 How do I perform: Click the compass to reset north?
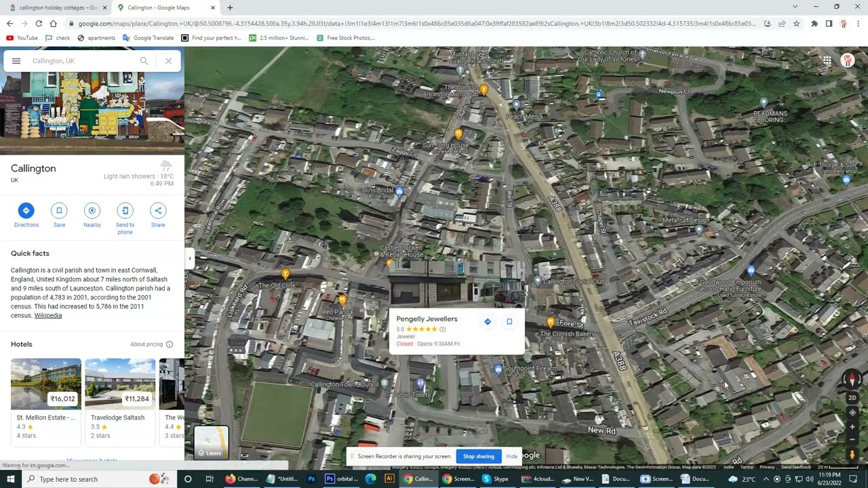point(852,380)
